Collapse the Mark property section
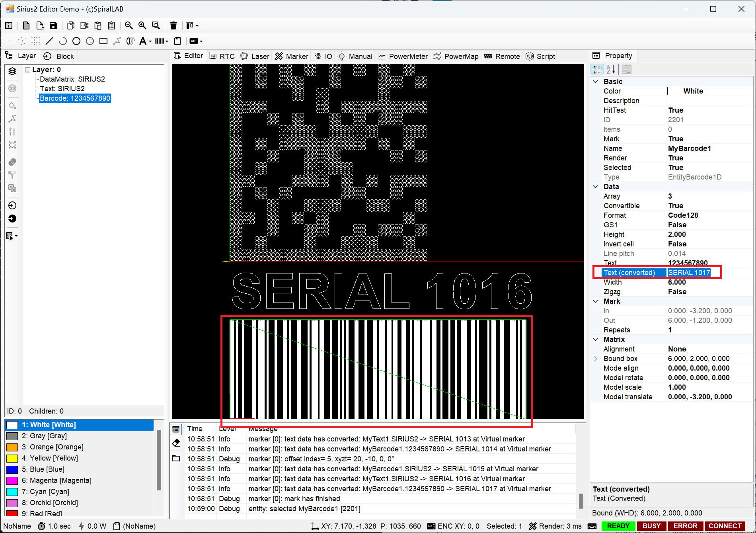 point(596,301)
